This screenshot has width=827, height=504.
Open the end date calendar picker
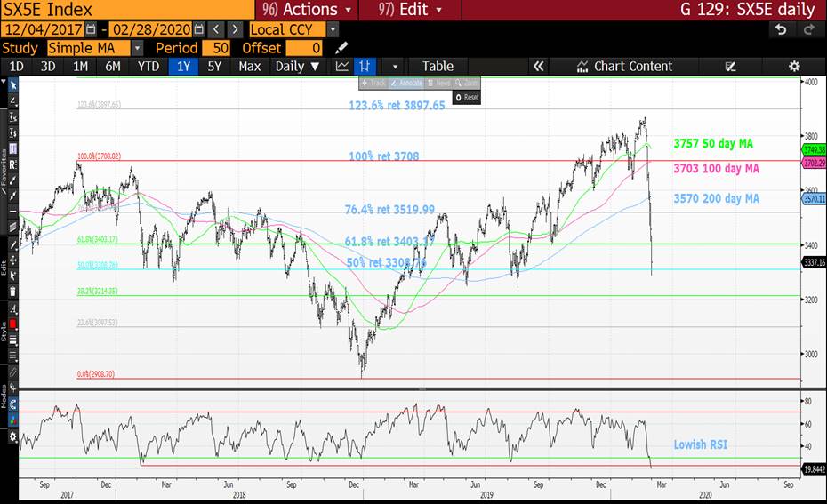pos(199,29)
